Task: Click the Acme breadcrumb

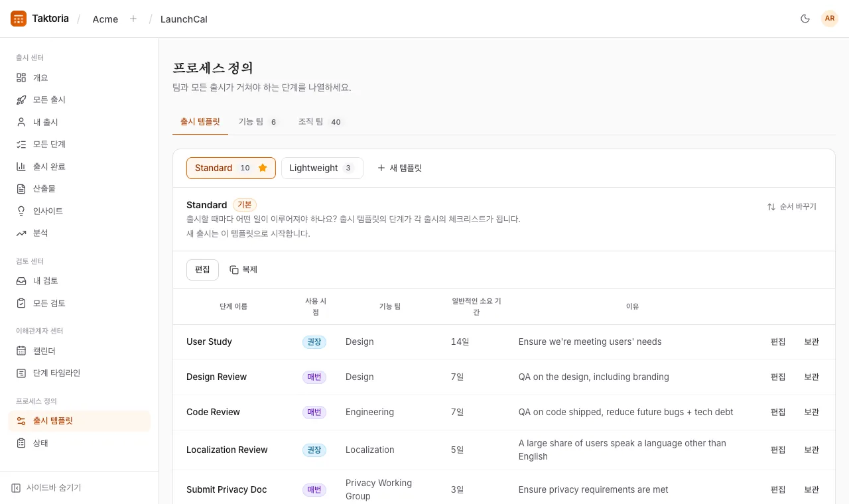Action: (105, 19)
